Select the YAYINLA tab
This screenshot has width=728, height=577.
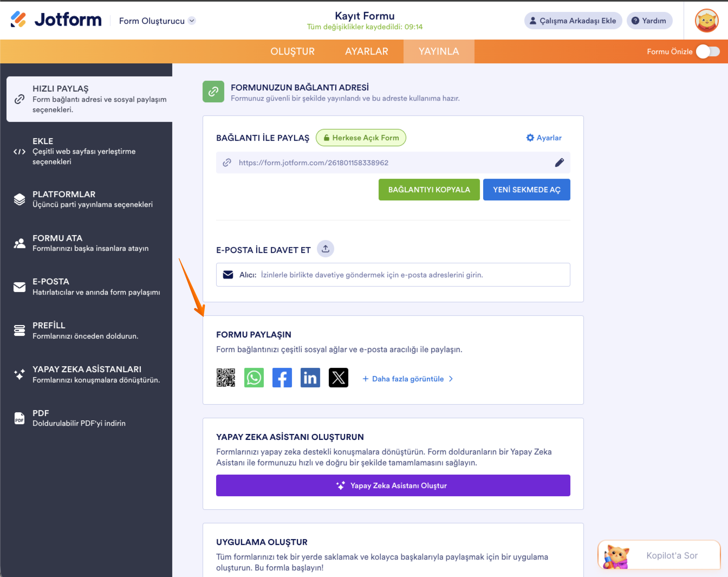[439, 51]
